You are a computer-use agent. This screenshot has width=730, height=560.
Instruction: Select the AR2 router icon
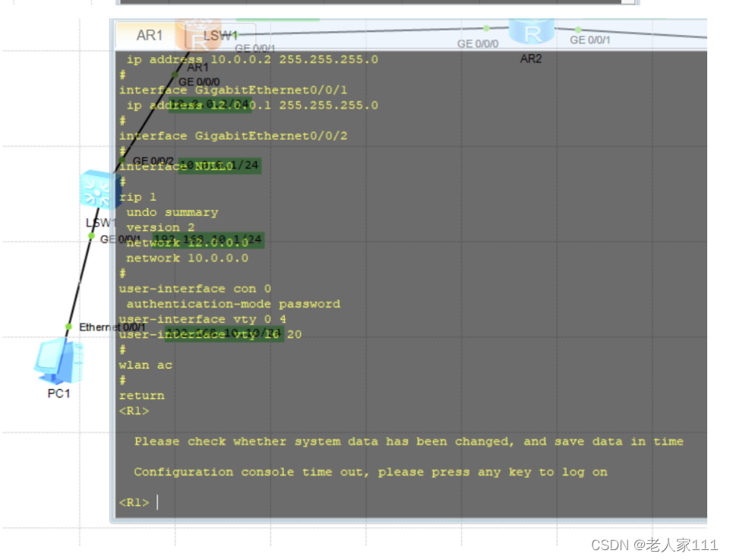click(532, 32)
